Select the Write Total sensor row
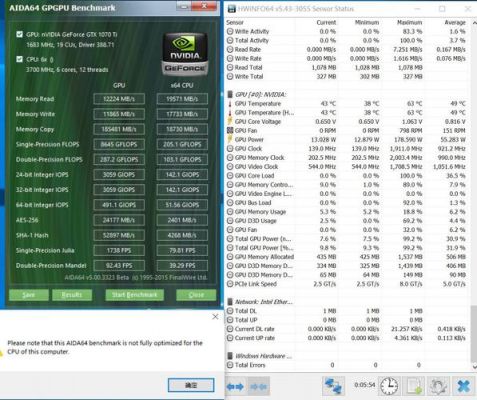Viewport: 477px width, 400px height. point(346,76)
